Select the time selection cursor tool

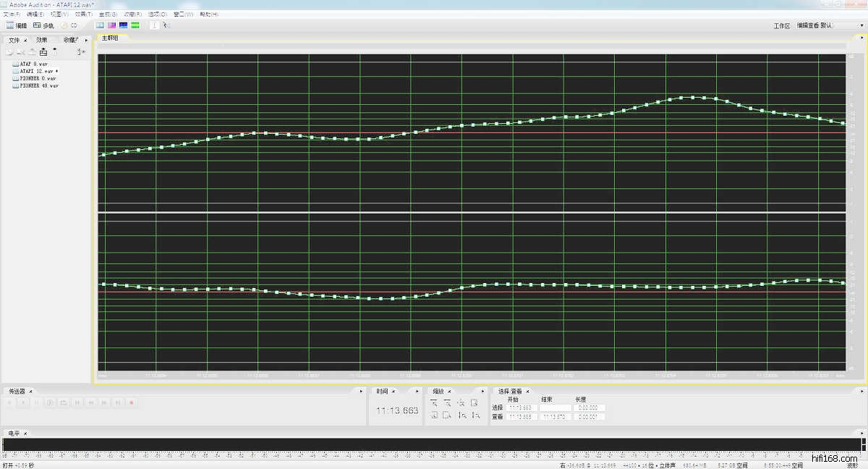click(x=154, y=25)
